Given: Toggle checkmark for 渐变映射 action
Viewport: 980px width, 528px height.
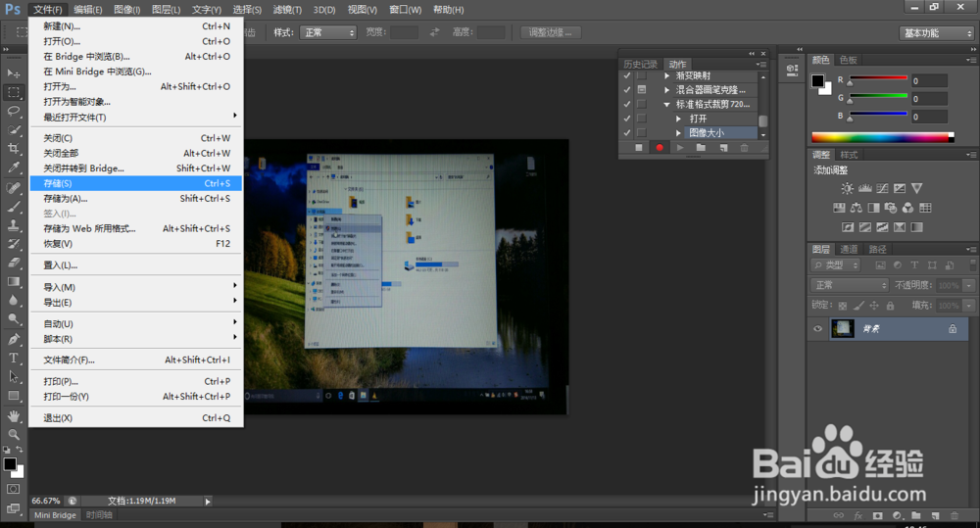Looking at the screenshot, I should 627,75.
